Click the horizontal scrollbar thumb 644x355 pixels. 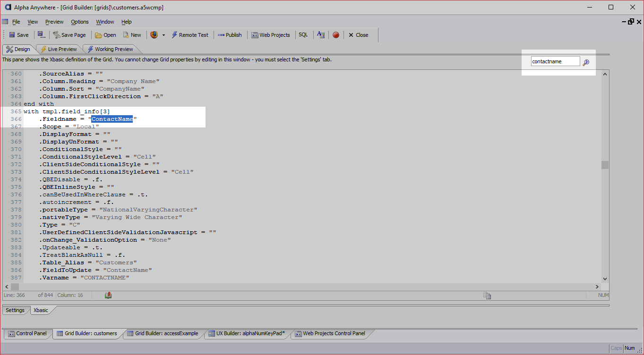pyautogui.click(x=15, y=287)
